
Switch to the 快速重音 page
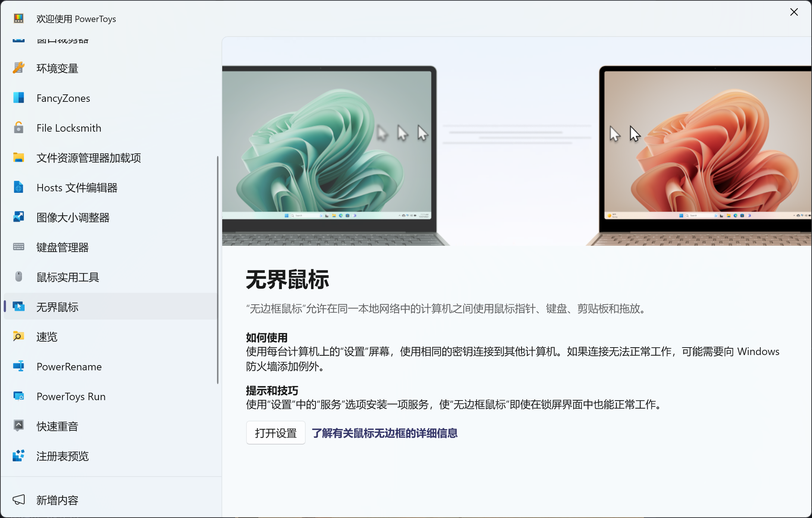[x=110, y=426]
